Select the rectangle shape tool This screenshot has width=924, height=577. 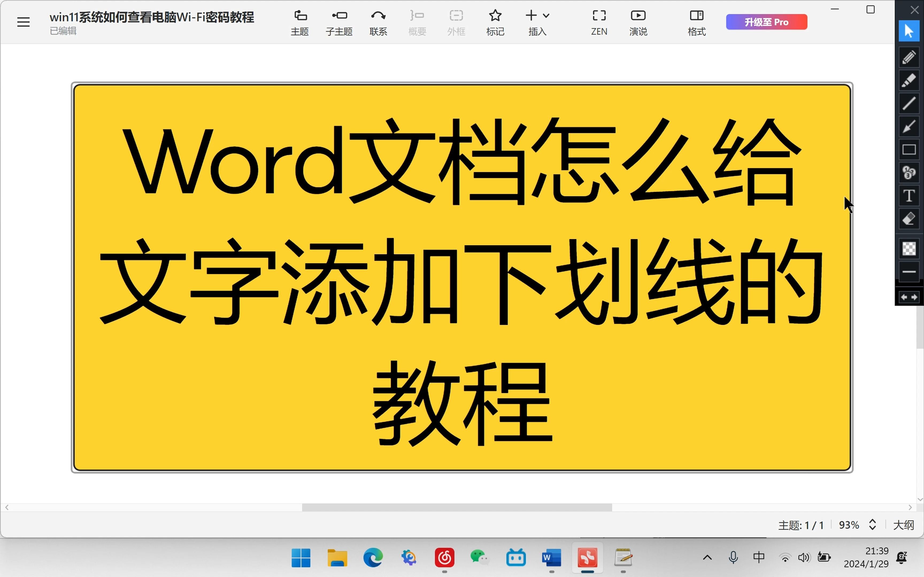pyautogui.click(x=909, y=150)
